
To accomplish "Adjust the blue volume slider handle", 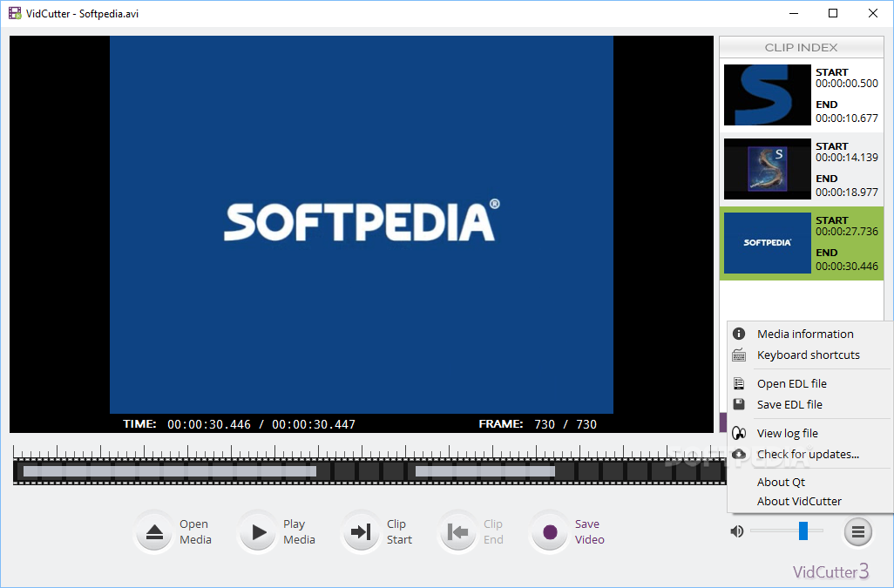I will coord(803,531).
